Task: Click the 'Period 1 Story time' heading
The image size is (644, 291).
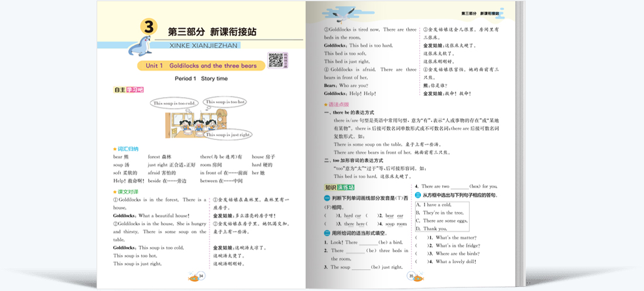Action: [x=201, y=78]
